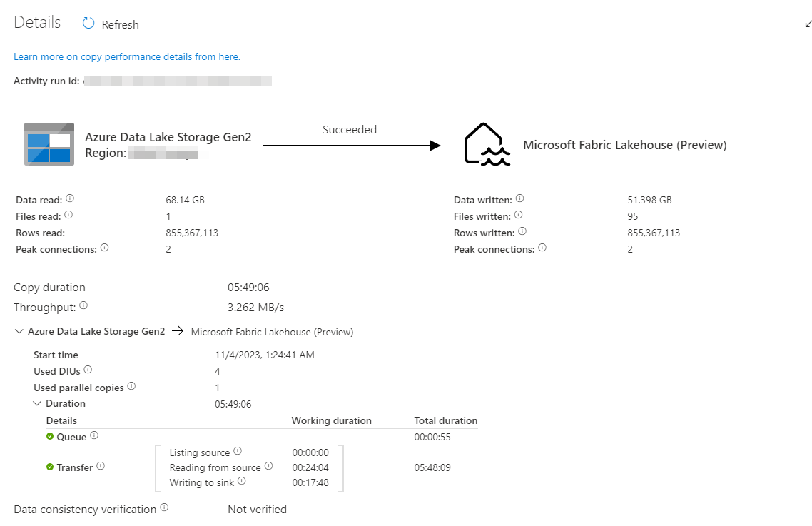The height and width of the screenshot is (526, 812).
Task: Click the Refresh label
Action: tap(120, 24)
